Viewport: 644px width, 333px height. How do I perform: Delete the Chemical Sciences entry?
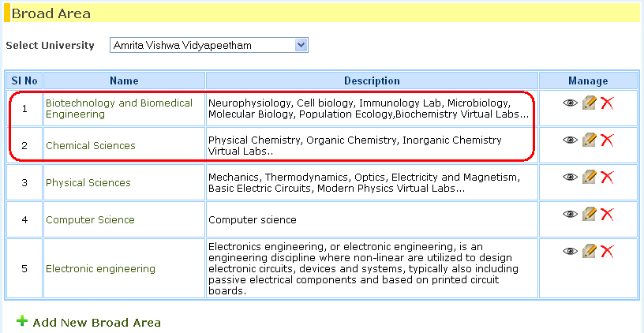click(x=607, y=140)
